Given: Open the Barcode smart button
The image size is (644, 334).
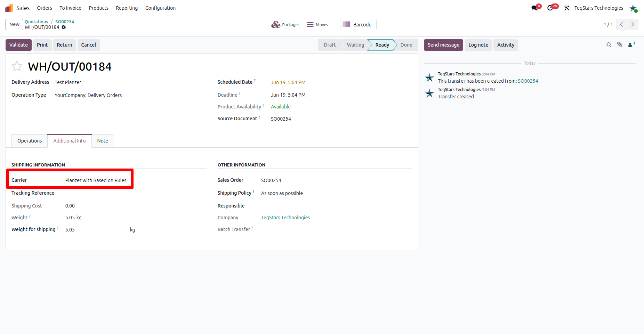Looking at the screenshot, I should point(358,25).
